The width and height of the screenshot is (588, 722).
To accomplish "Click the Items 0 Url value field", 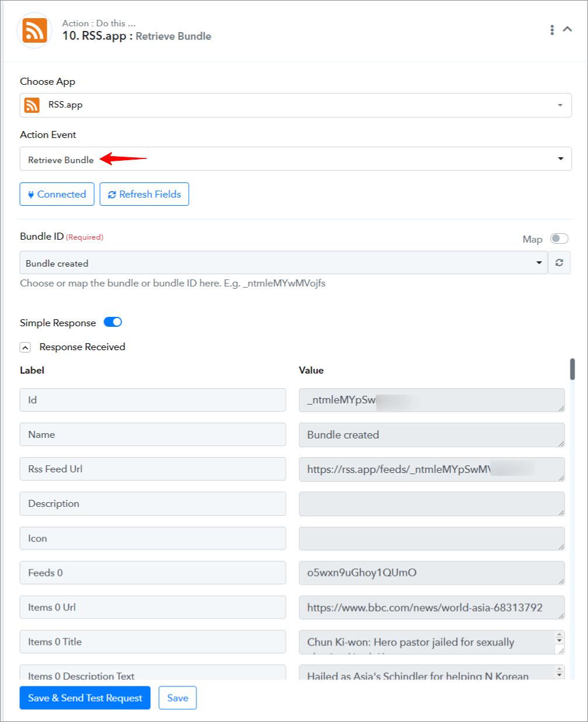I will (432, 607).
